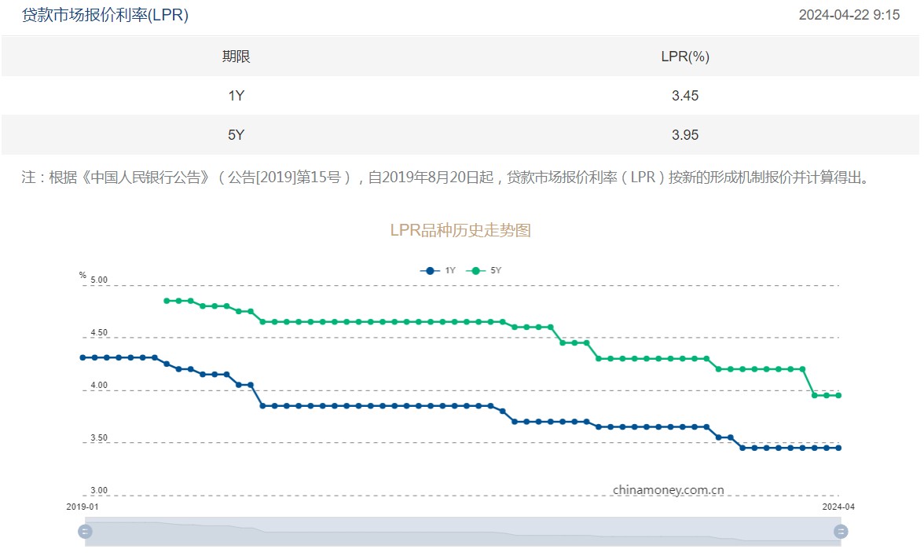Select the 期限 column header
The height and width of the screenshot is (560, 924).
click(236, 57)
